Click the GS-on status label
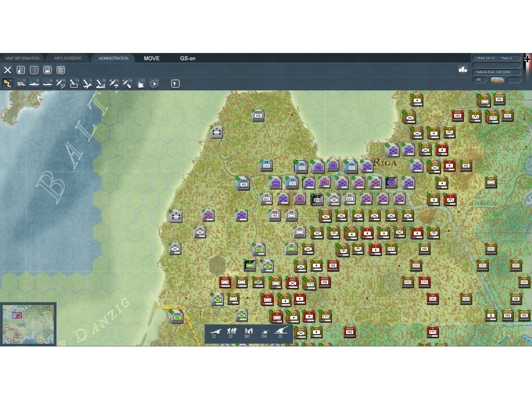 tap(188, 58)
